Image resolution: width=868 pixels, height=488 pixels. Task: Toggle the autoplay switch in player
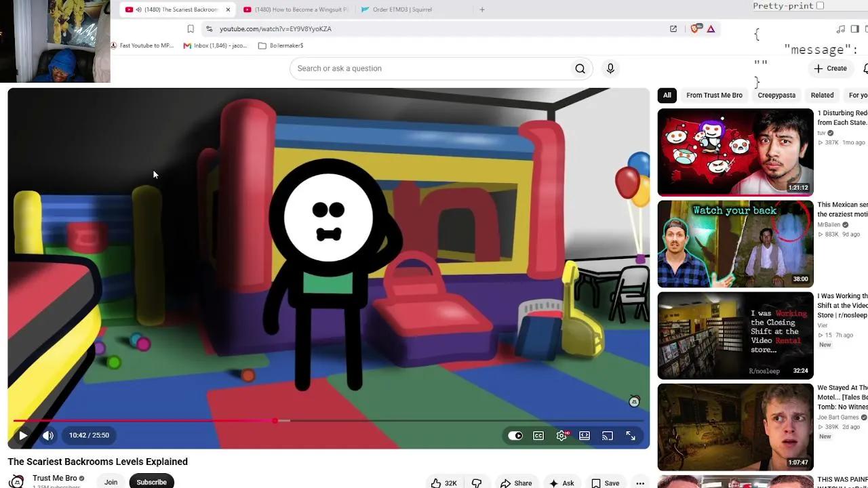click(515, 436)
